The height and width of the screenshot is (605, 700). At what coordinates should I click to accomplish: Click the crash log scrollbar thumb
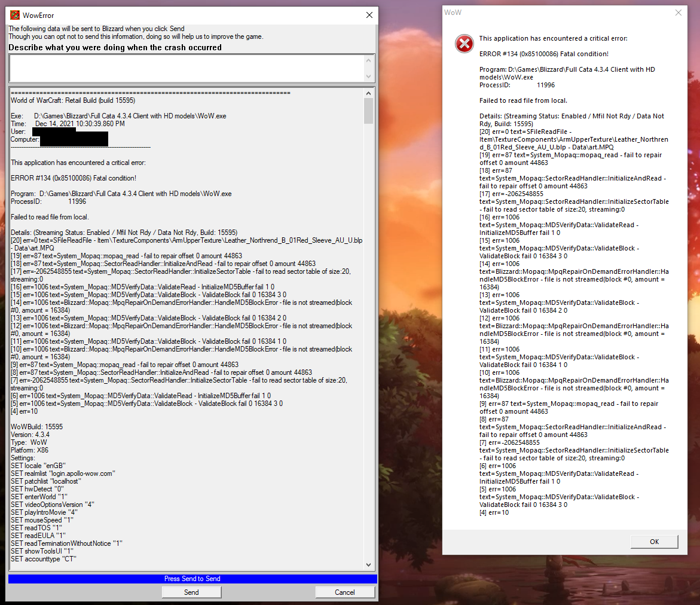(x=368, y=111)
